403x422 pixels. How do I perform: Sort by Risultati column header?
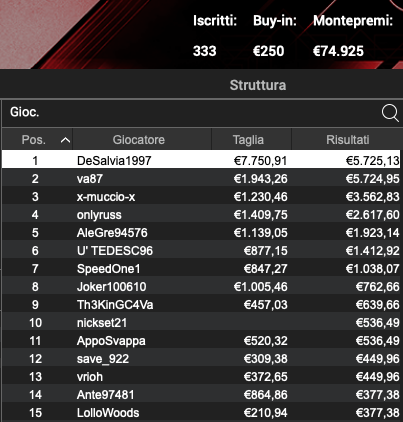point(347,140)
